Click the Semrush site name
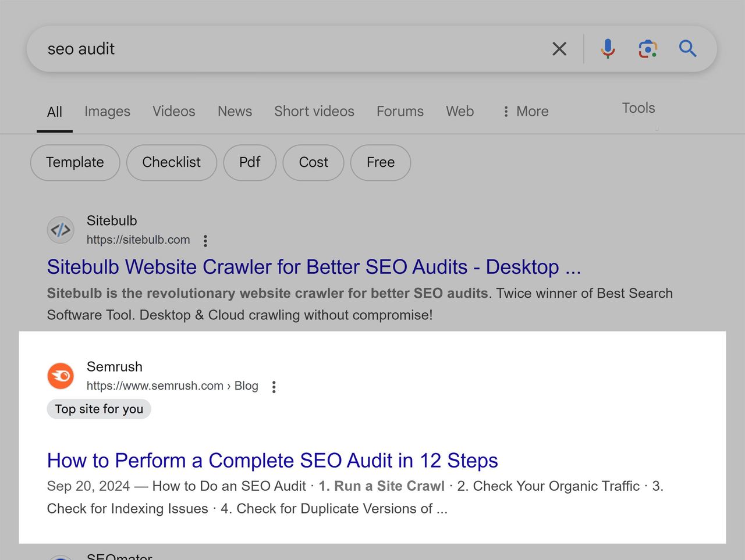The height and width of the screenshot is (560, 745). pos(115,367)
